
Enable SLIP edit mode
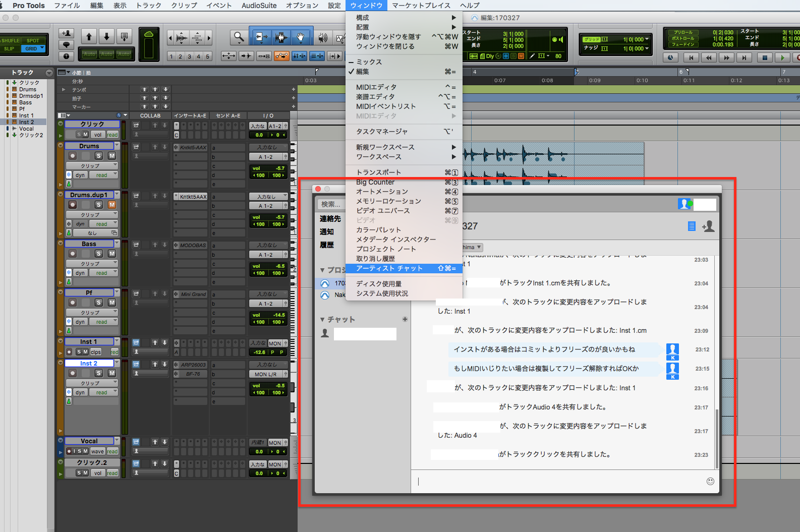click(10, 48)
